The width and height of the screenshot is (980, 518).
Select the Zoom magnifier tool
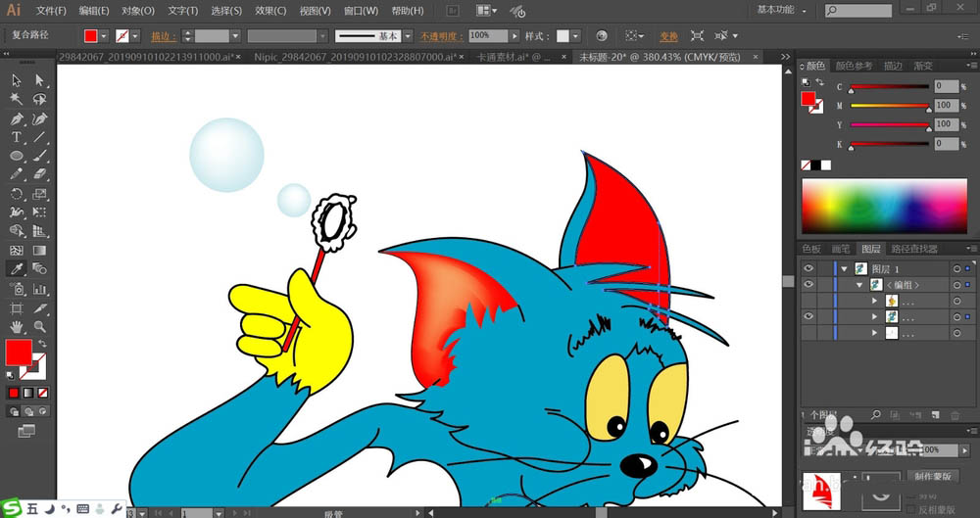click(39, 327)
